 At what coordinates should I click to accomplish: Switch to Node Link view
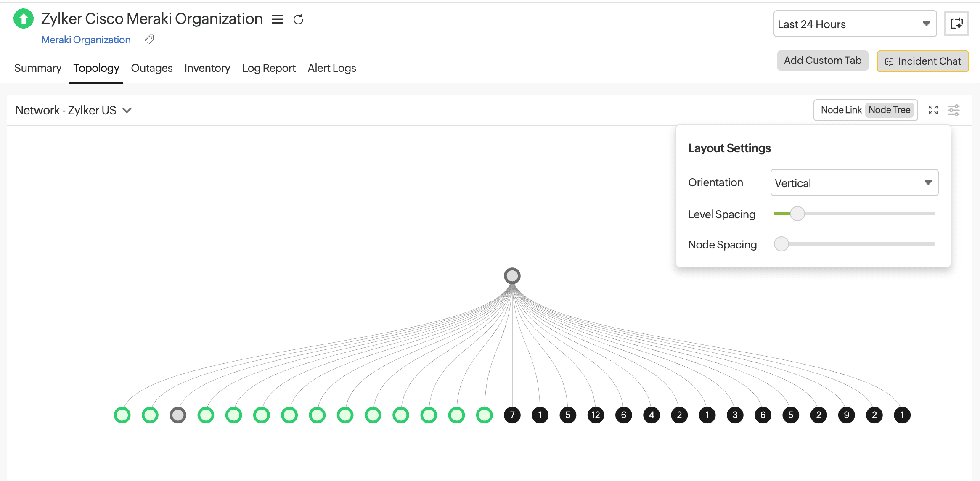(841, 110)
